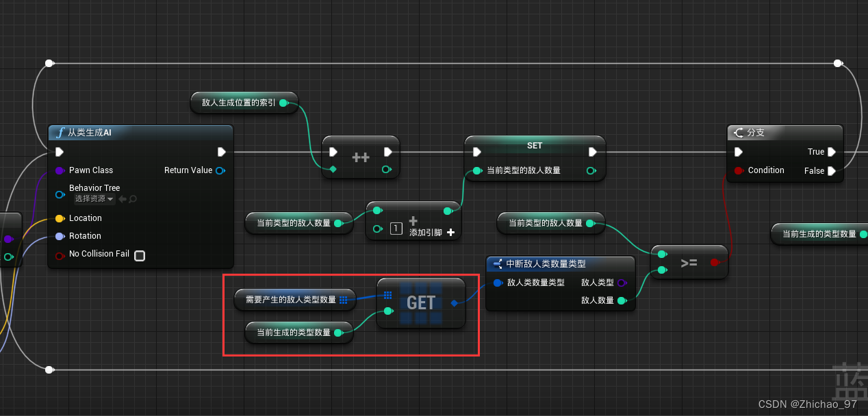Click the array grid icon on the GET node
The height and width of the screenshot is (416, 868).
click(388, 294)
